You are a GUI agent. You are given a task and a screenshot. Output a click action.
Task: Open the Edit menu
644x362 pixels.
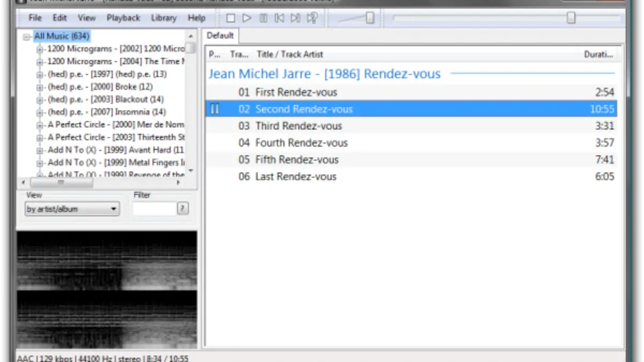pyautogui.click(x=60, y=18)
